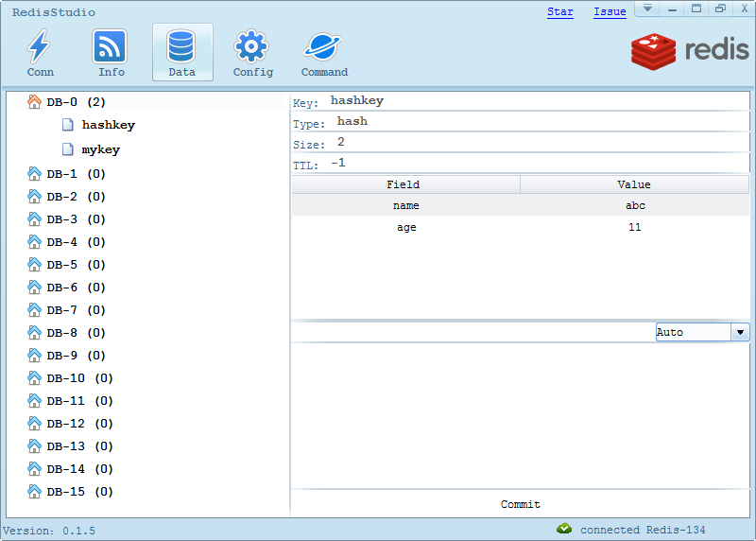Click the Value column header

634,184
